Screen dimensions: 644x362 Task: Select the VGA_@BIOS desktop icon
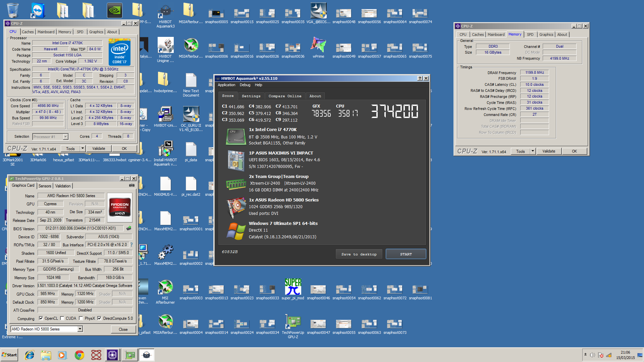point(318,13)
